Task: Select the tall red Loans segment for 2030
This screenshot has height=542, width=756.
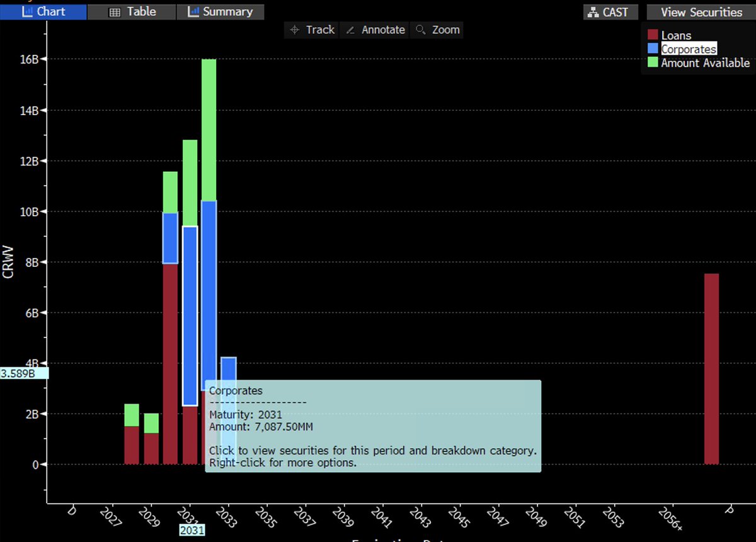Action: (170, 364)
